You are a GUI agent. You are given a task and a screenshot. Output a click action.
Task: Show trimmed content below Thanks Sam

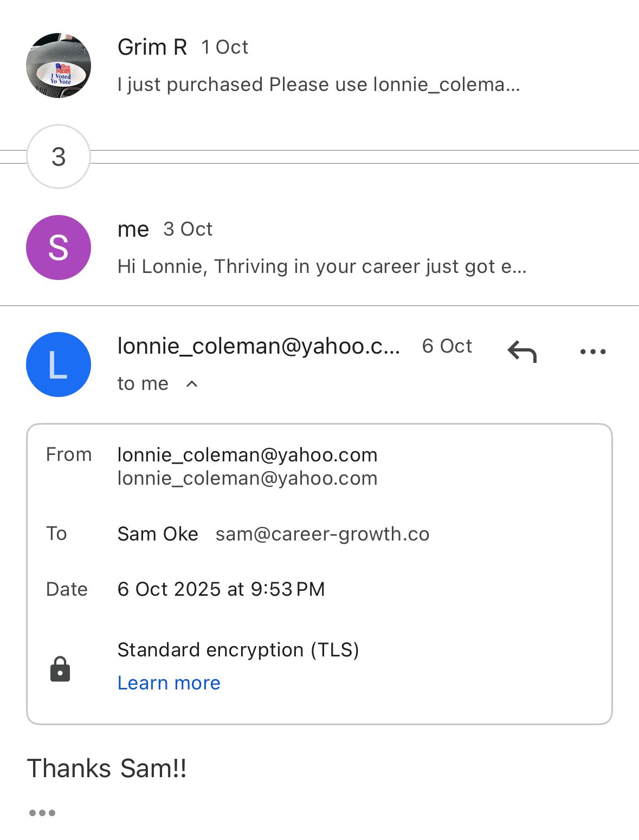point(42,812)
